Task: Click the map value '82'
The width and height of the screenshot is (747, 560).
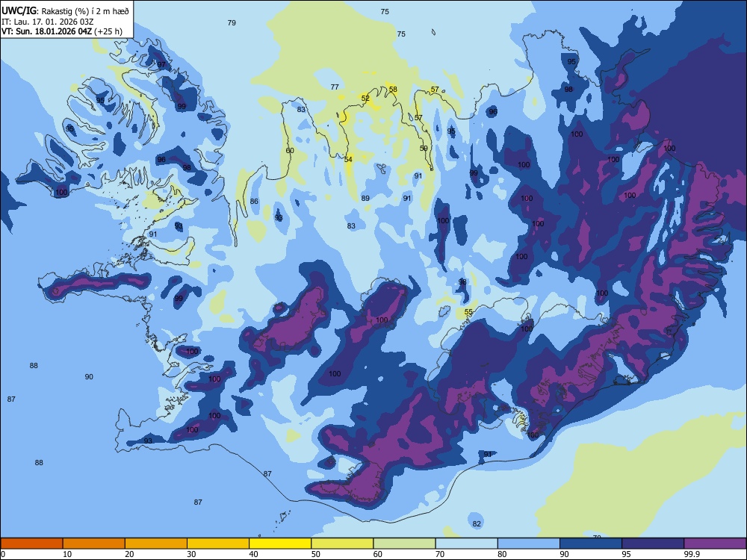Action: click(477, 523)
